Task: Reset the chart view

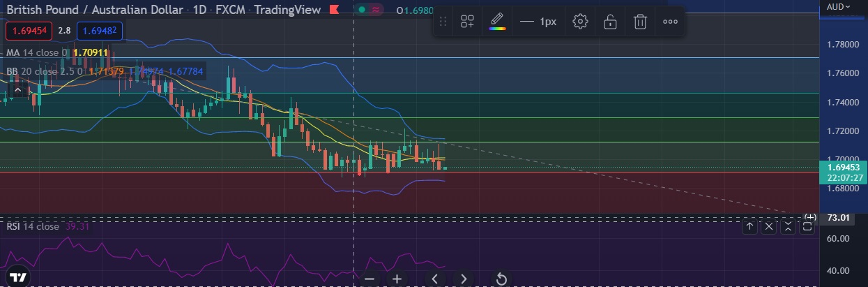Action: pos(501,279)
